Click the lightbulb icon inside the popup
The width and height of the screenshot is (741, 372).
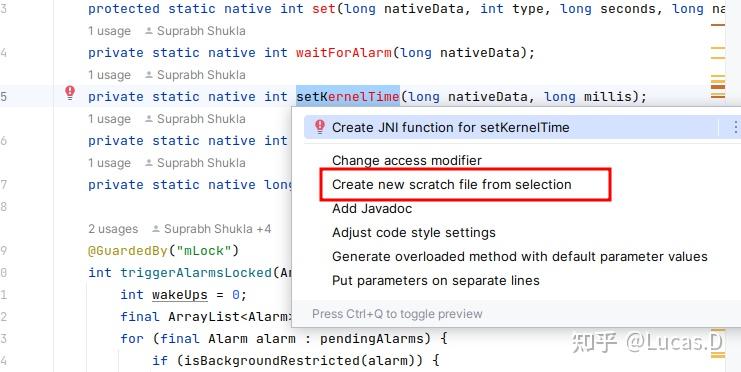(x=320, y=126)
